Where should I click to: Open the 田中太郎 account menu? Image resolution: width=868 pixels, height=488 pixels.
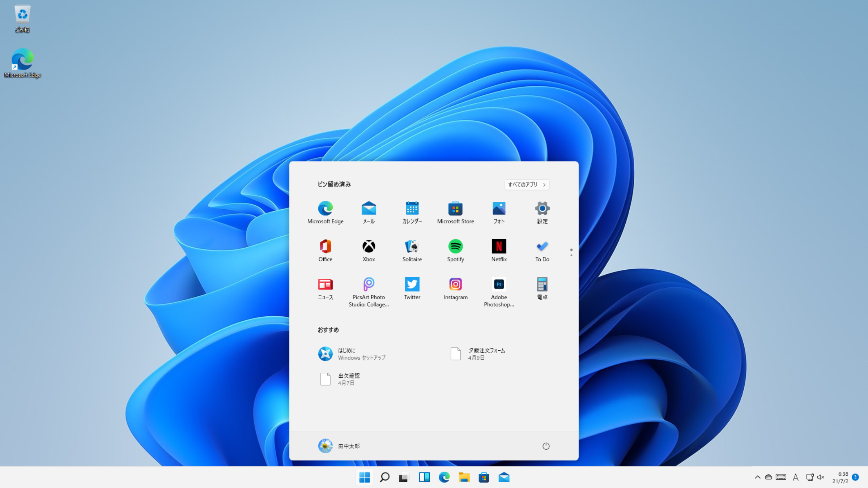click(x=339, y=446)
